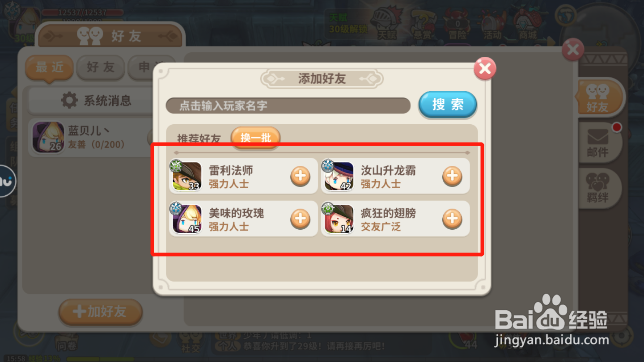The width and height of the screenshot is (644, 362).
Task: Close the 添加好友 dialog
Action: (x=485, y=69)
